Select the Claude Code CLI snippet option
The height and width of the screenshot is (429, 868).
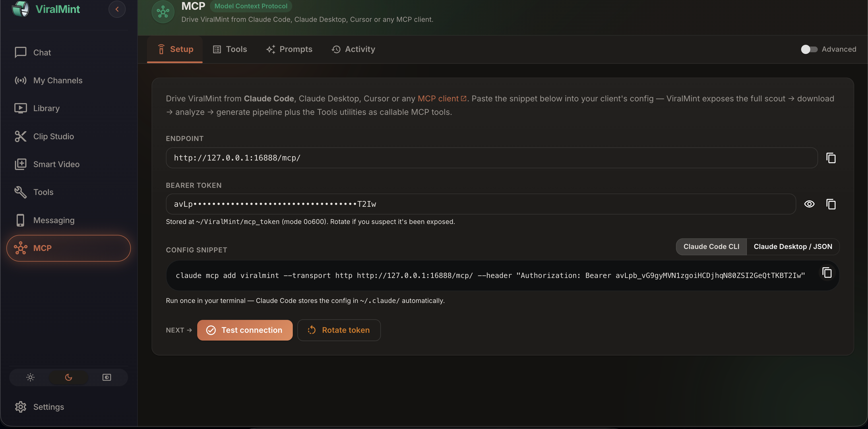711,247
